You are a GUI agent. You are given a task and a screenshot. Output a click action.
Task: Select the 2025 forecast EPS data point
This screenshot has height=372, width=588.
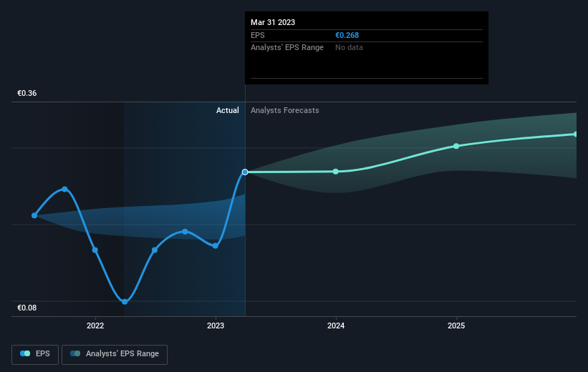pos(456,146)
